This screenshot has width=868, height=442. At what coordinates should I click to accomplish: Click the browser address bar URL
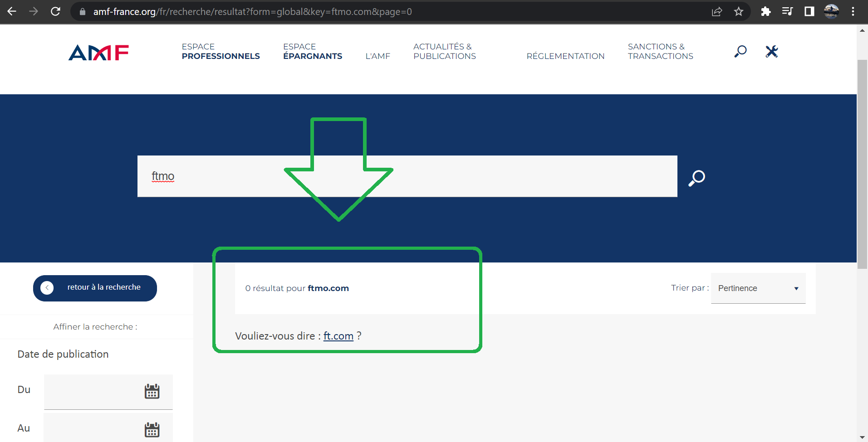click(x=253, y=12)
